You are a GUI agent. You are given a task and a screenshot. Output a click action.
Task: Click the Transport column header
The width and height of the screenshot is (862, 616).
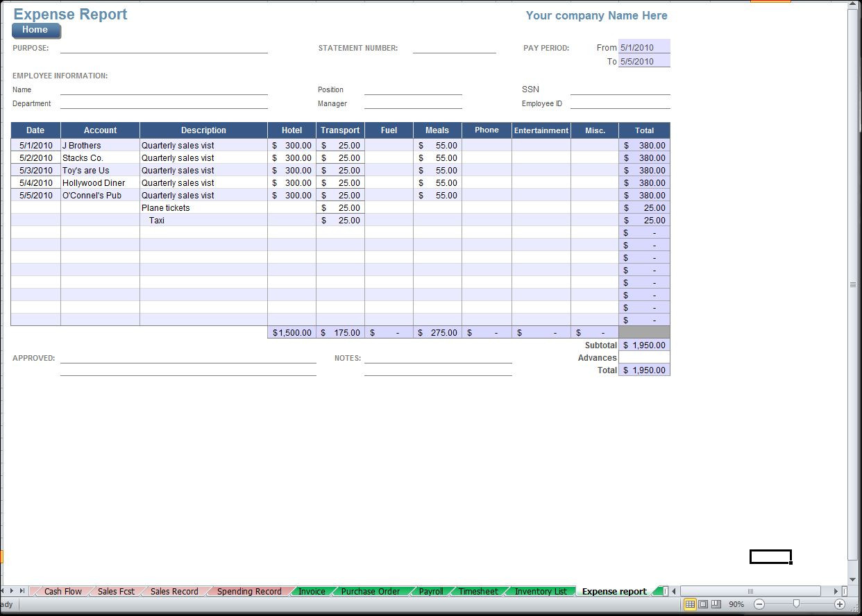coord(340,130)
